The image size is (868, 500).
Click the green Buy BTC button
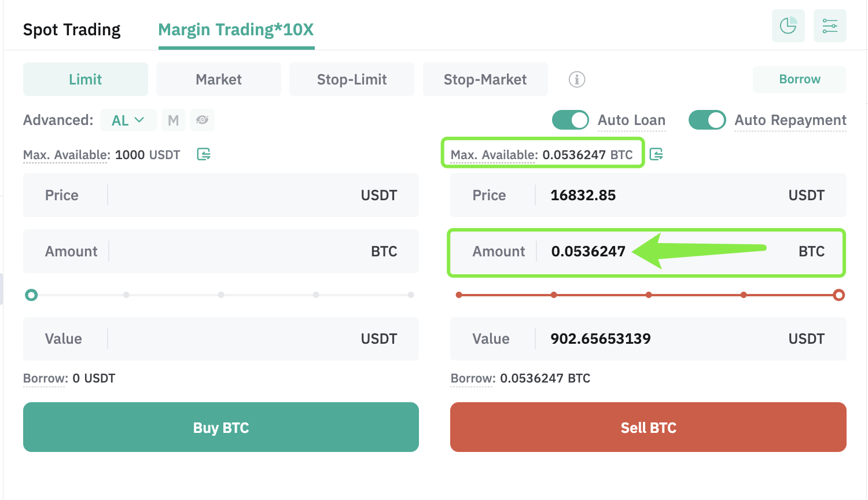(221, 427)
